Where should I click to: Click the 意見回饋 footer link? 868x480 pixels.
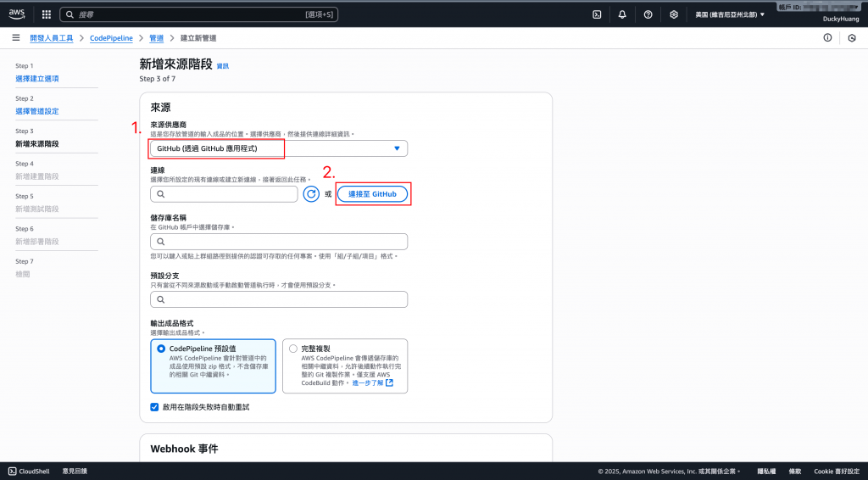(x=75, y=472)
